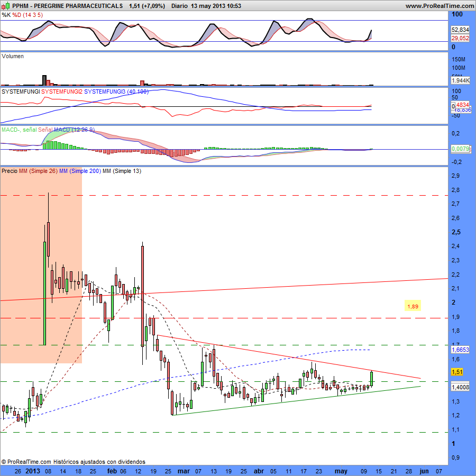This screenshot has width=476, height=476.
Task: Click the blue 1,6653 moving average value
Action: pos(460,350)
